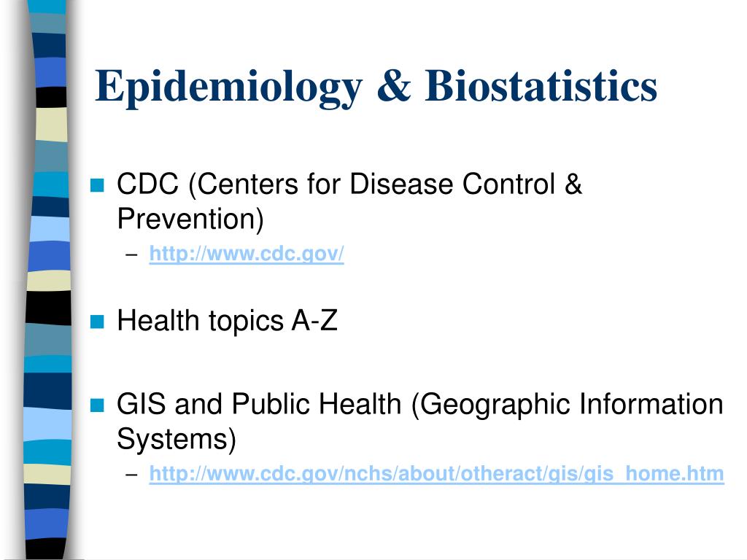Open the CDC GIS home page link
The width and height of the screenshot is (747, 560).
tap(436, 474)
